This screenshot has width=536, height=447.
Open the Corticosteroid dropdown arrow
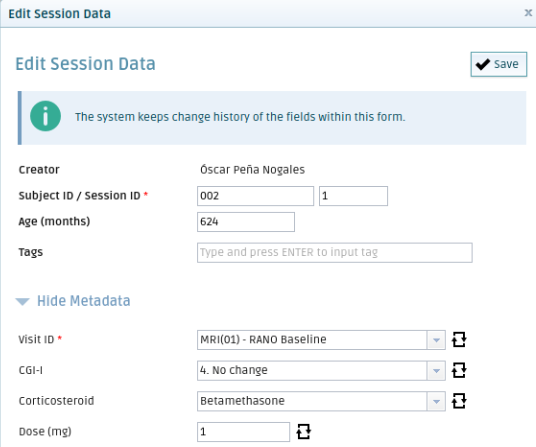tap(436, 401)
